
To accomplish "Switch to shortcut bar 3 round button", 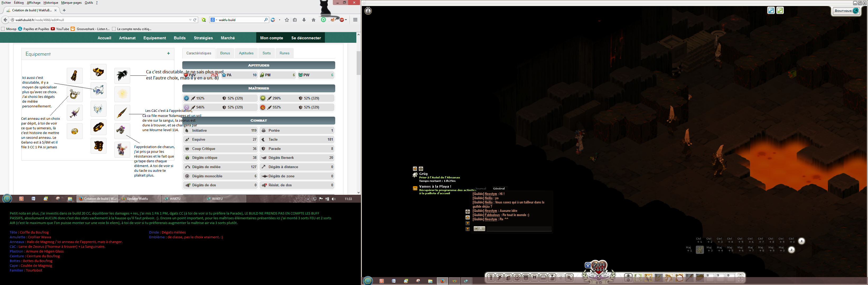I will (x=802, y=241).
